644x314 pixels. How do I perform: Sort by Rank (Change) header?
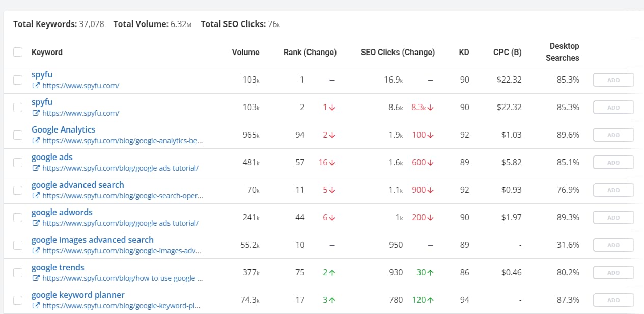pos(310,52)
